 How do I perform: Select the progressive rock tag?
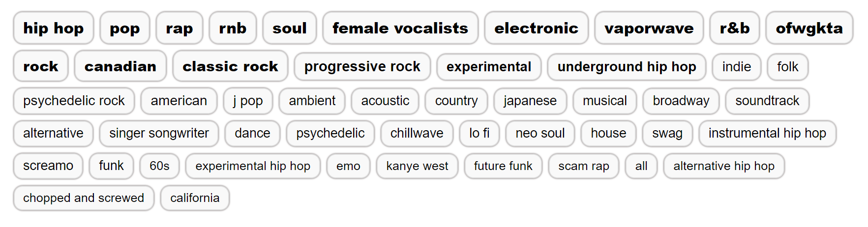click(x=362, y=66)
